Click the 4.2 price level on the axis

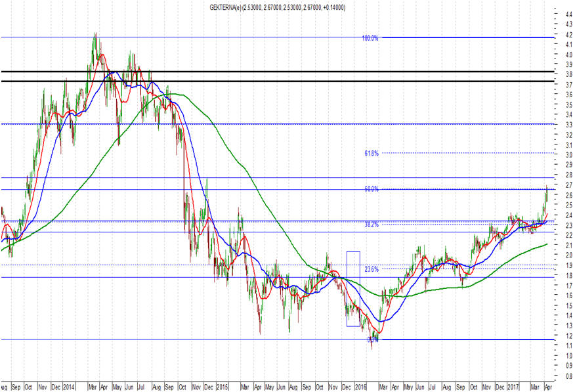click(x=569, y=35)
